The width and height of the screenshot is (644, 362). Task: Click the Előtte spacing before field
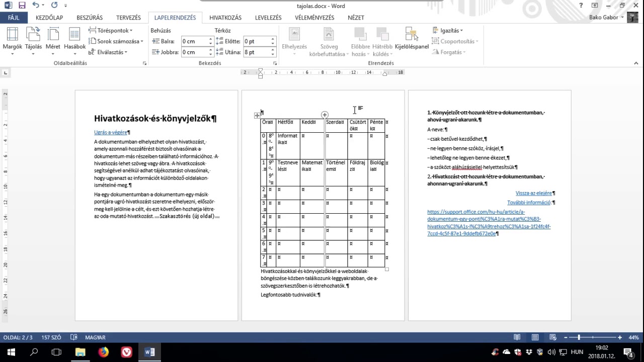pos(256,41)
